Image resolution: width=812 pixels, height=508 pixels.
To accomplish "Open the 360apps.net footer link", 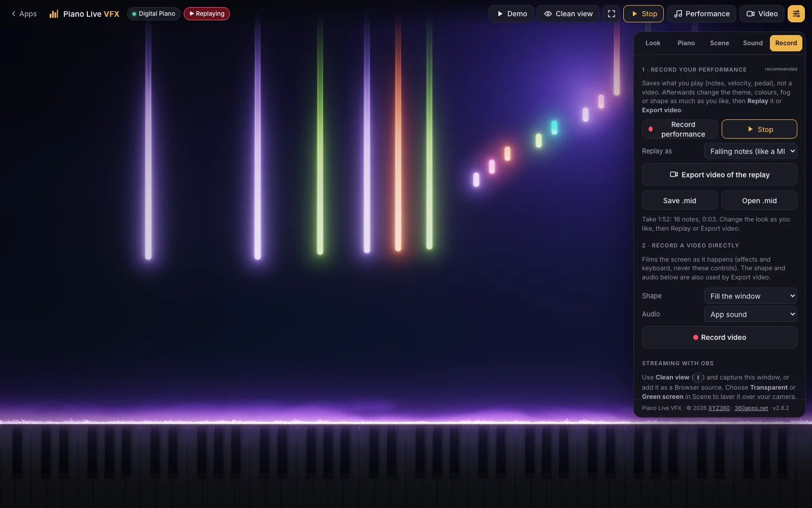I will point(751,408).
